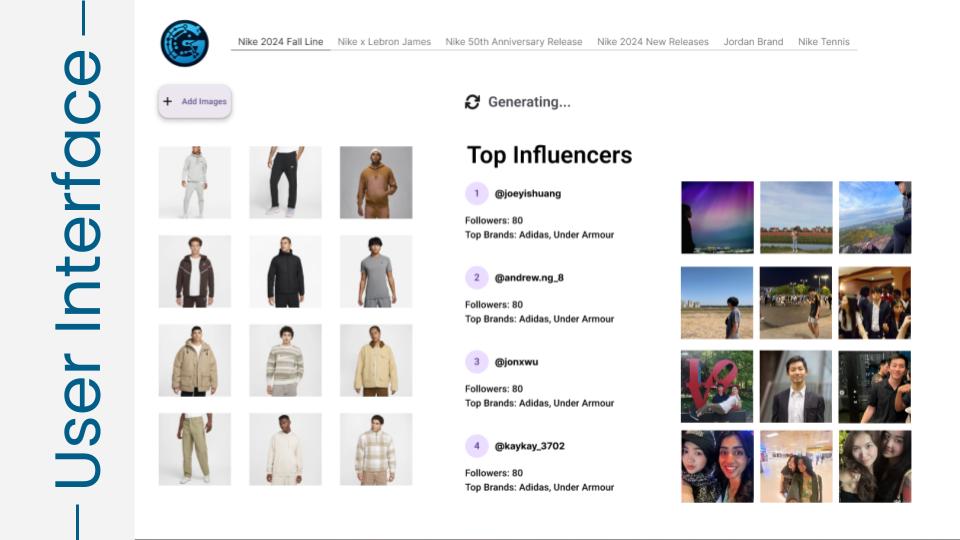This screenshot has width=960, height=540.
Task: Select the olive green pants image
Action: pos(195,449)
